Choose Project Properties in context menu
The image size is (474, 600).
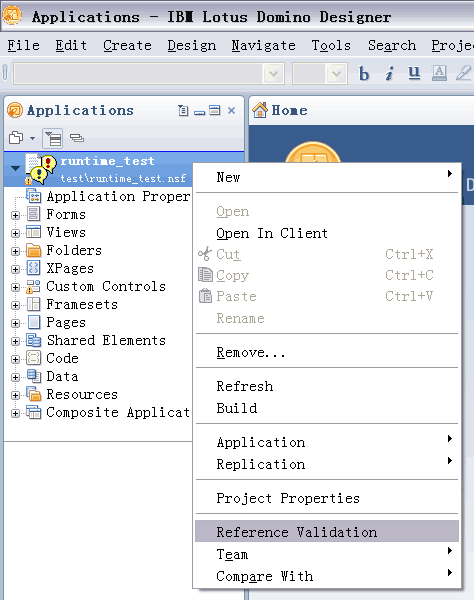[x=327, y=498]
